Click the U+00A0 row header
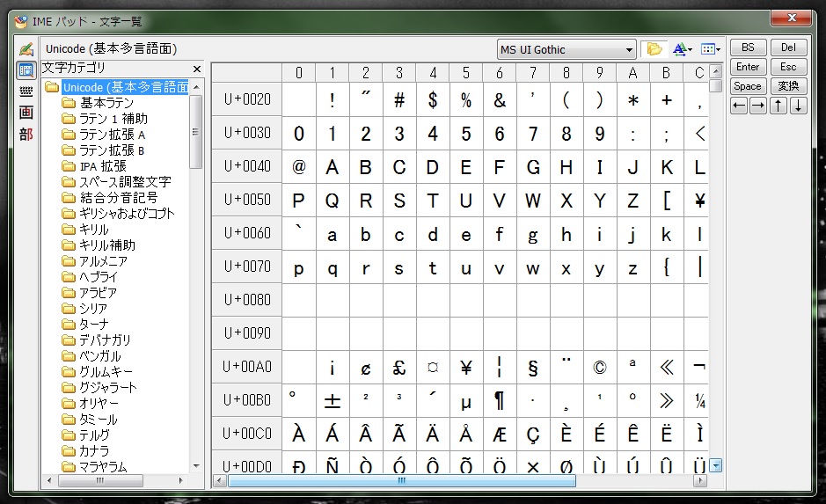 click(x=246, y=366)
